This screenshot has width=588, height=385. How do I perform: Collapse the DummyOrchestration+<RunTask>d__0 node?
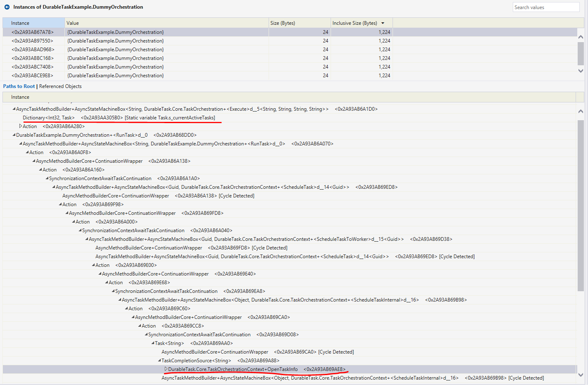tap(14, 135)
